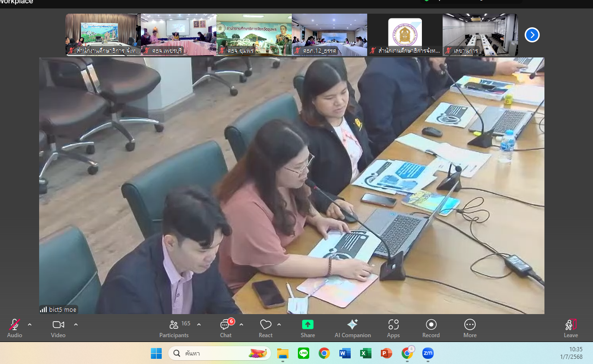Image resolution: width=593 pixels, height=364 pixels.
Task: Open the Participants panel
Action: coord(174,328)
